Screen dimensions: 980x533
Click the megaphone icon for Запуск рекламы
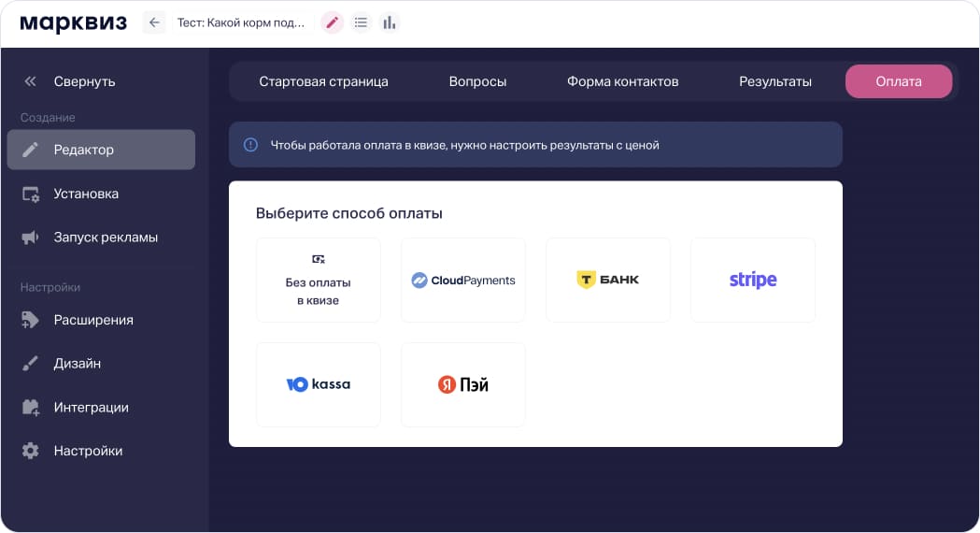pos(30,238)
